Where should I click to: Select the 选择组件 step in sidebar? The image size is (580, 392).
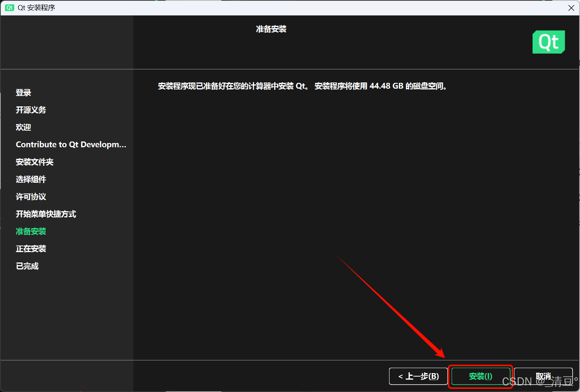pos(31,179)
